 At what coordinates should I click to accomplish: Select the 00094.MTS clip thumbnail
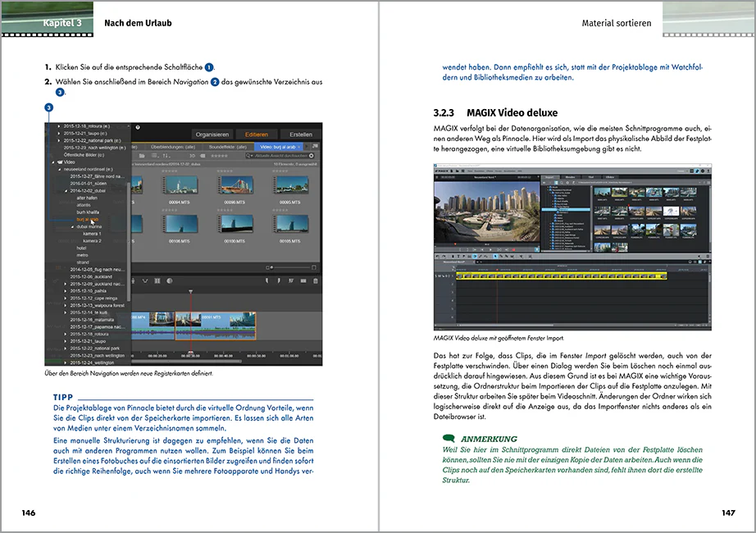(180, 185)
